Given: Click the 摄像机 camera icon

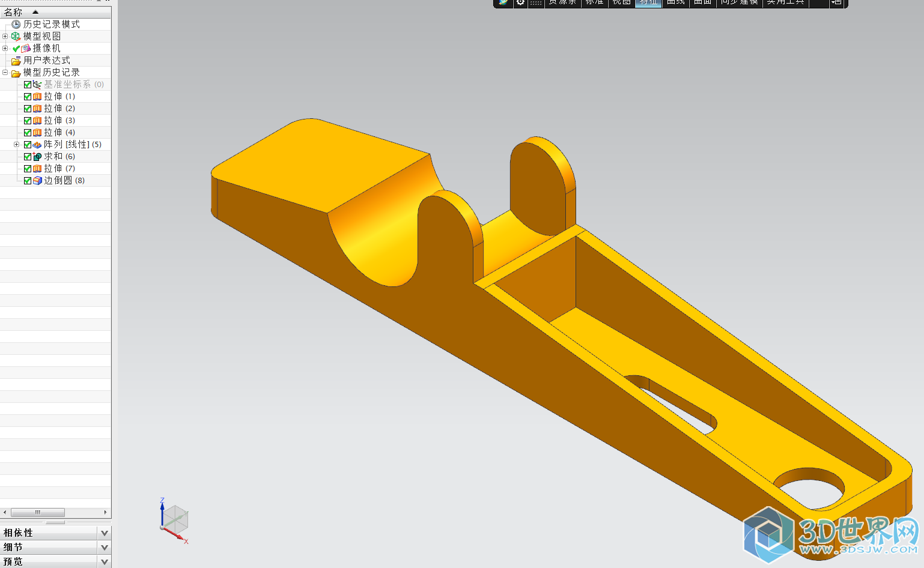Looking at the screenshot, I should tap(26, 49).
